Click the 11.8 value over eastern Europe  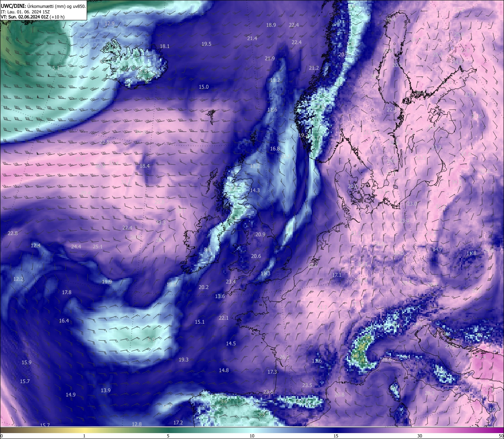click(x=471, y=254)
